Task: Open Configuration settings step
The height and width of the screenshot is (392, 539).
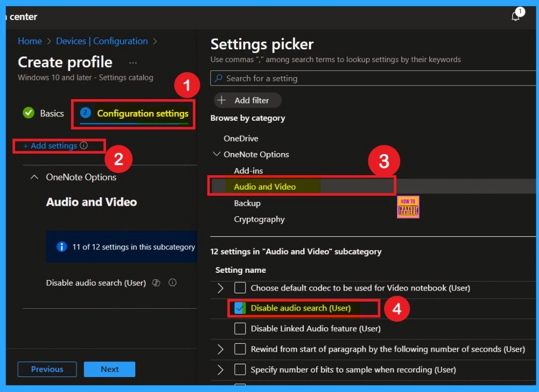Action: (134, 113)
